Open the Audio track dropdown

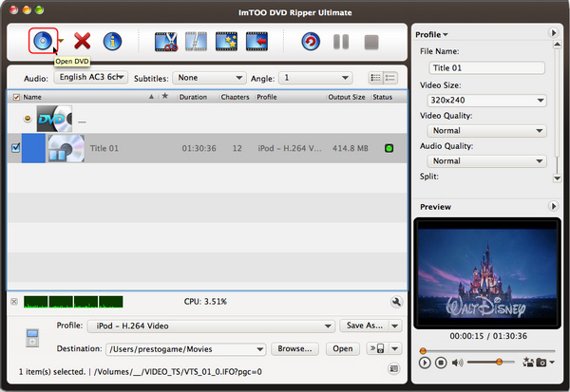pos(91,77)
